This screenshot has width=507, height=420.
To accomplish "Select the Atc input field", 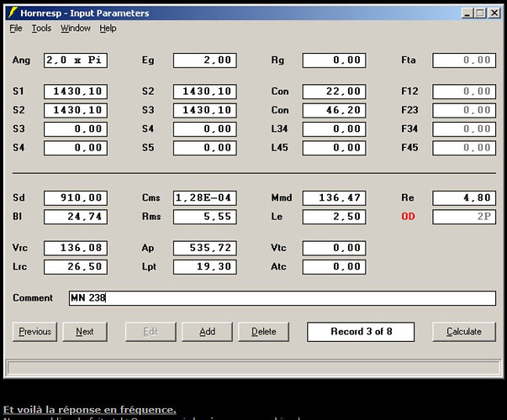I will 335,267.
